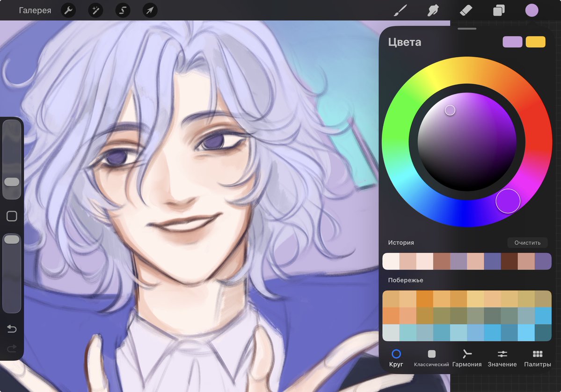The height and width of the screenshot is (392, 561).
Task: Pick the last dark teal Побережье swatch
Action: (543, 333)
